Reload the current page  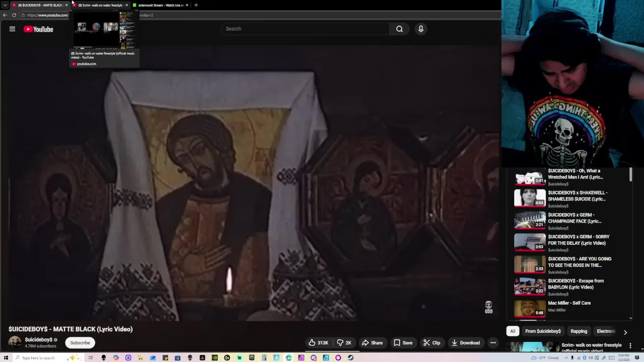(14, 15)
